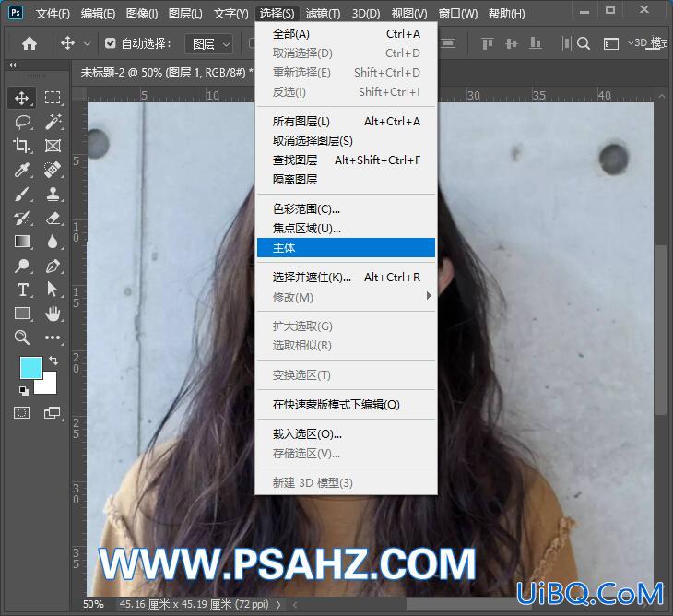Select the Eyedropper tool
This screenshot has width=673, height=616.
click(21, 170)
